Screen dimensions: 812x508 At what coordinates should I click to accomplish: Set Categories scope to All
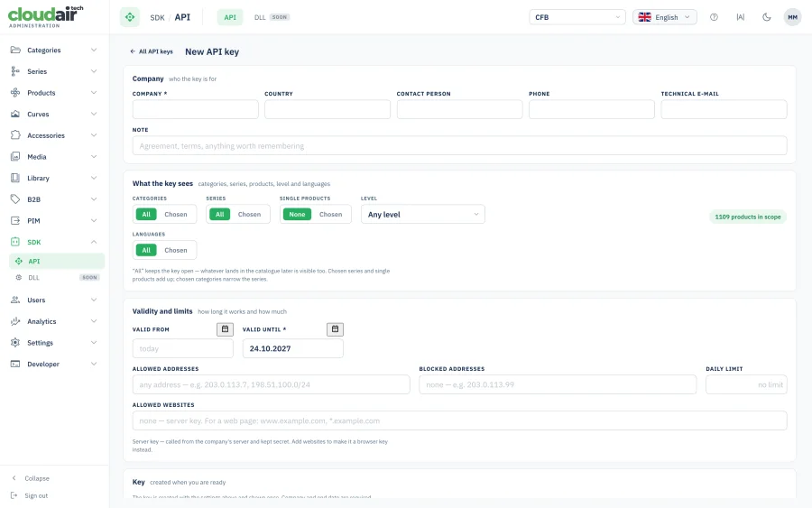146,215
